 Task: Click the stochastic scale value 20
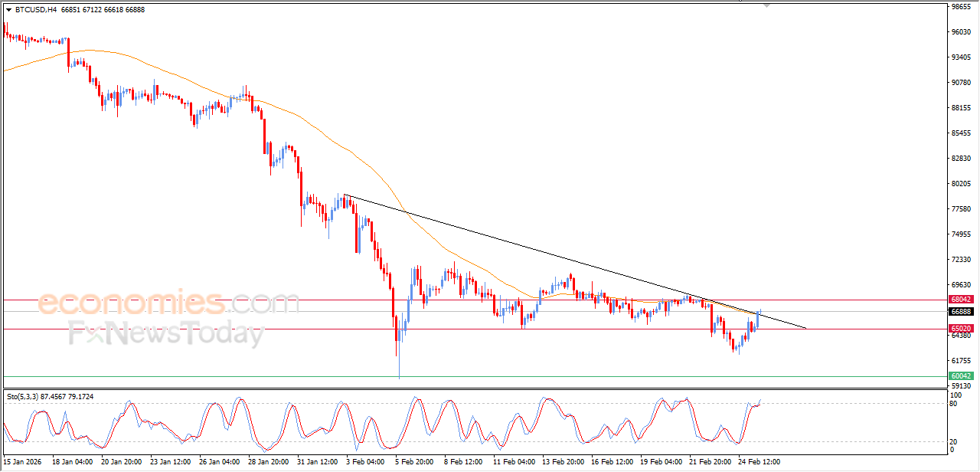955,441
